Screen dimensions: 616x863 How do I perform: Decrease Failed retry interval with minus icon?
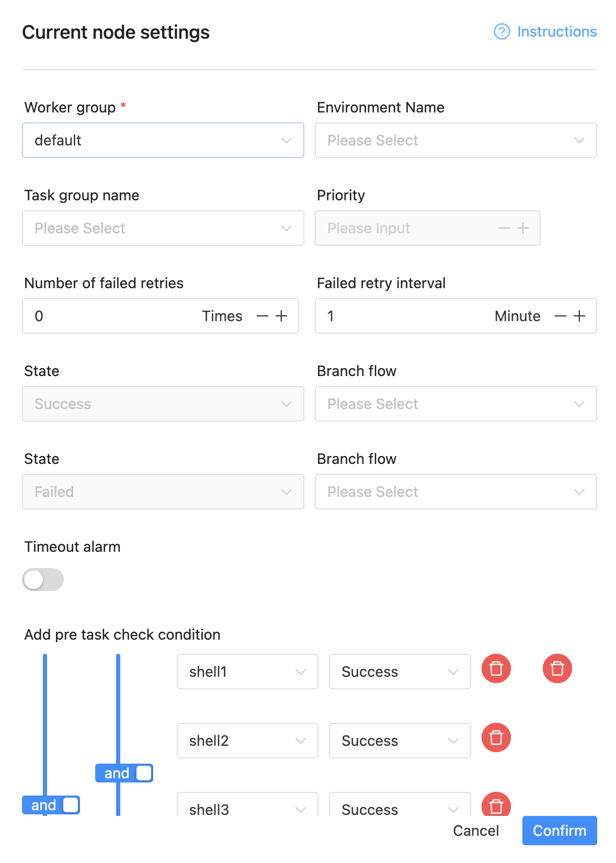click(560, 316)
